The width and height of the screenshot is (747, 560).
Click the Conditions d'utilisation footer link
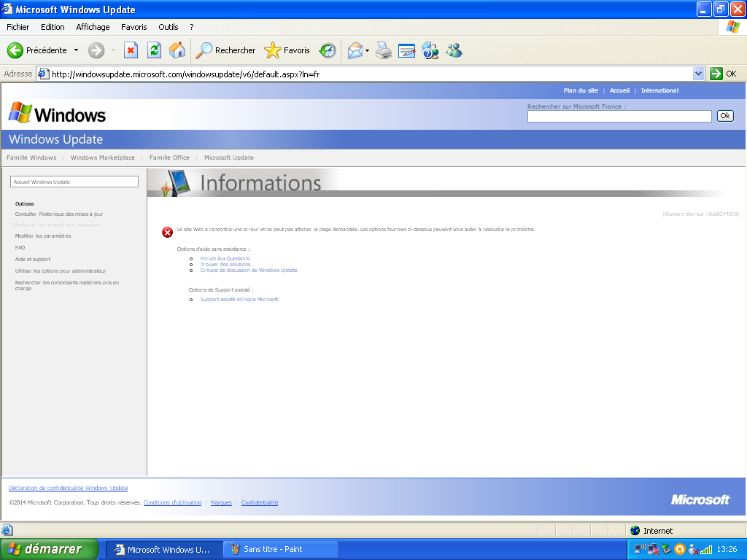point(172,502)
